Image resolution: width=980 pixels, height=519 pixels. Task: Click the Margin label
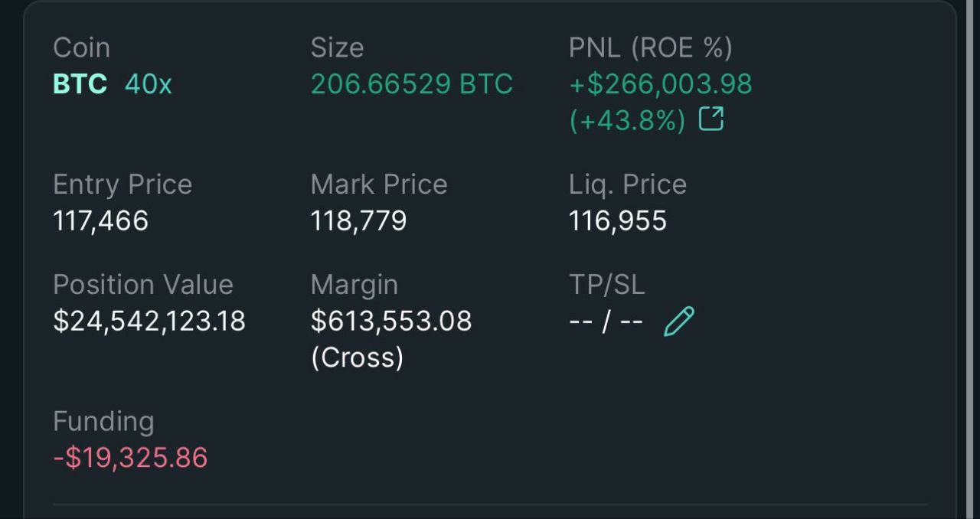(354, 285)
